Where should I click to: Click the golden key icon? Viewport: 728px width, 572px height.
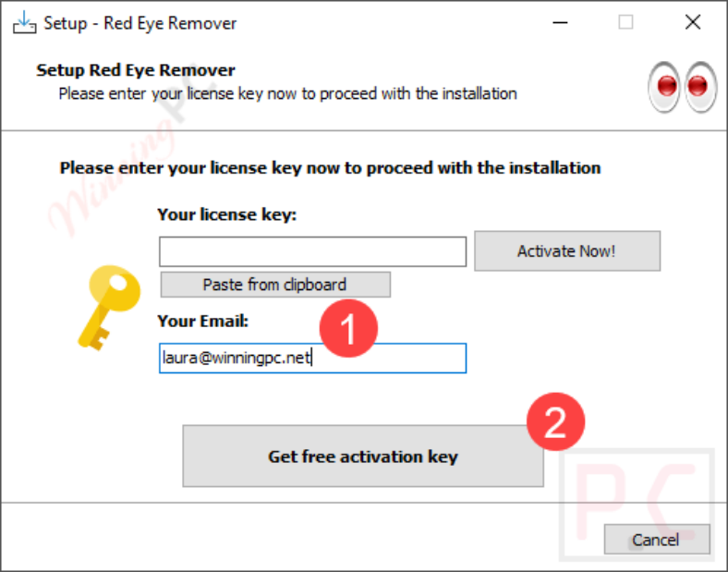pyautogui.click(x=109, y=308)
